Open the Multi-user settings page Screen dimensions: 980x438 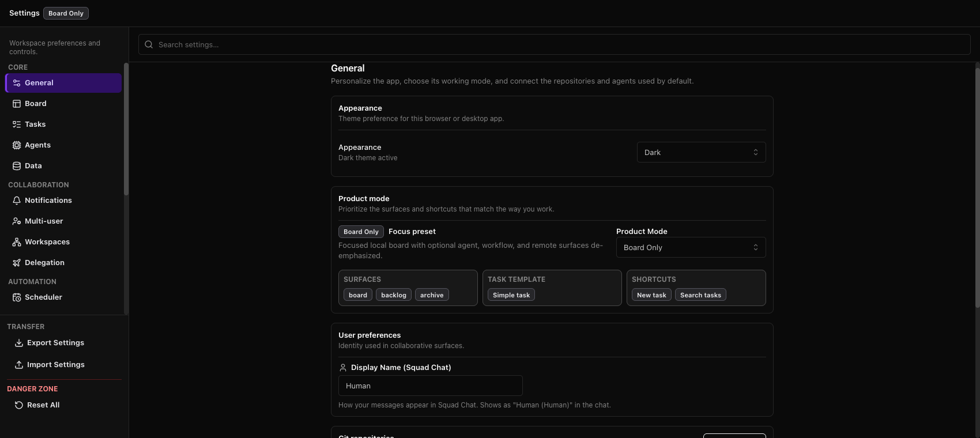(x=63, y=221)
